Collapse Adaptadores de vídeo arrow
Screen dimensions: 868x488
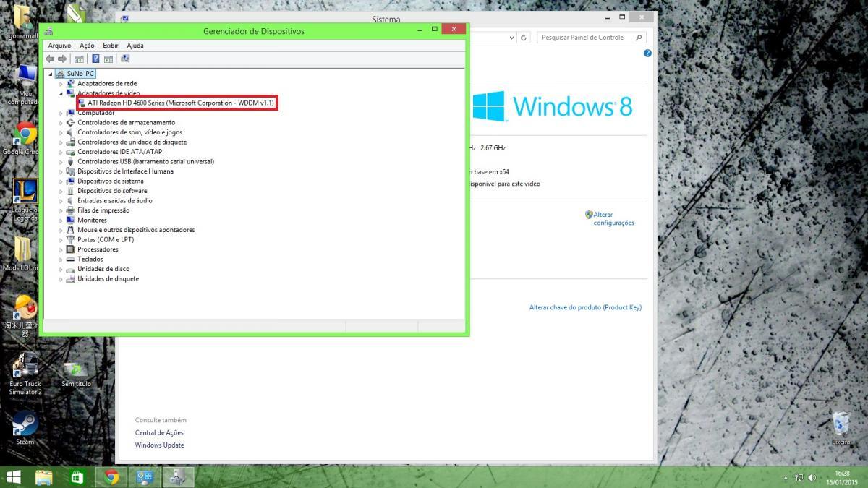(x=61, y=93)
